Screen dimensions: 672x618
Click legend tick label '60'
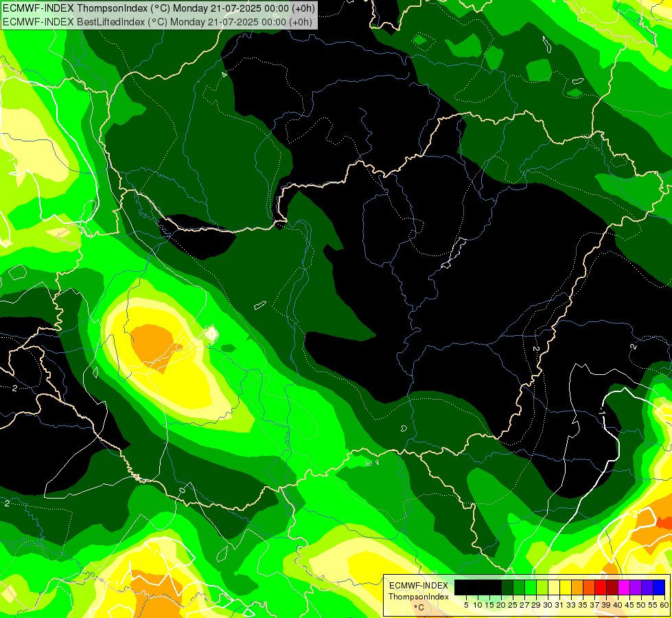[x=664, y=605]
